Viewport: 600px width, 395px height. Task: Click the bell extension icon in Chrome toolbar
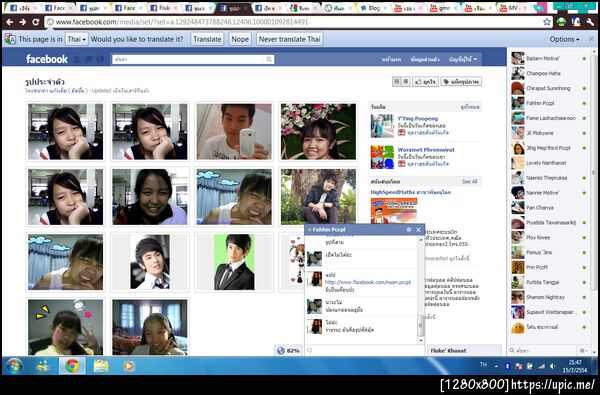click(576, 22)
